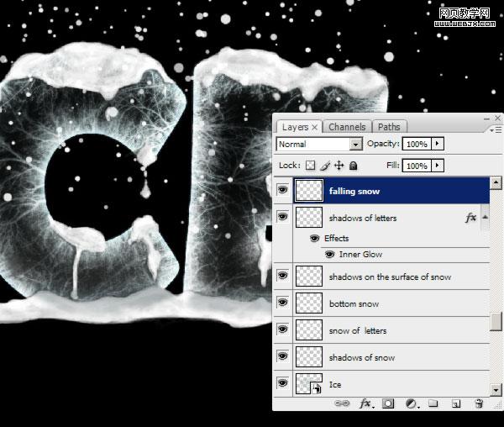Viewport: 504px width, 427px height.
Task: Click the Effects entry label
Action: 337,238
